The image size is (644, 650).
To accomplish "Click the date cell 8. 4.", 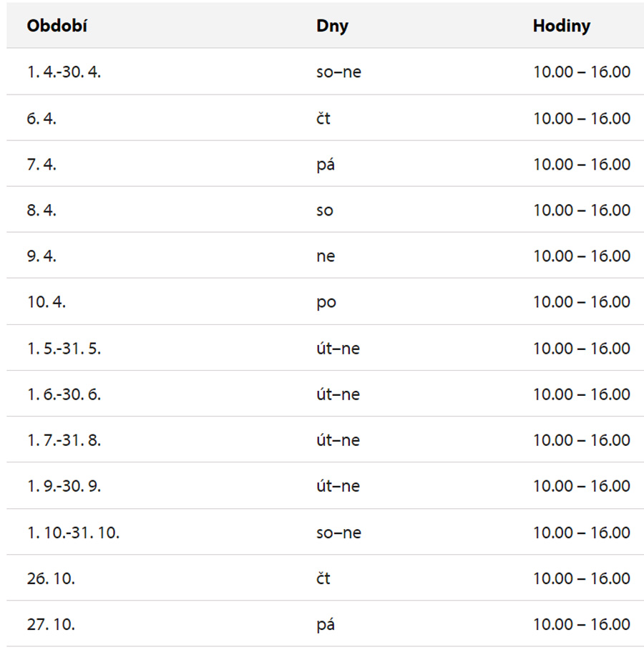I will (x=42, y=210).
